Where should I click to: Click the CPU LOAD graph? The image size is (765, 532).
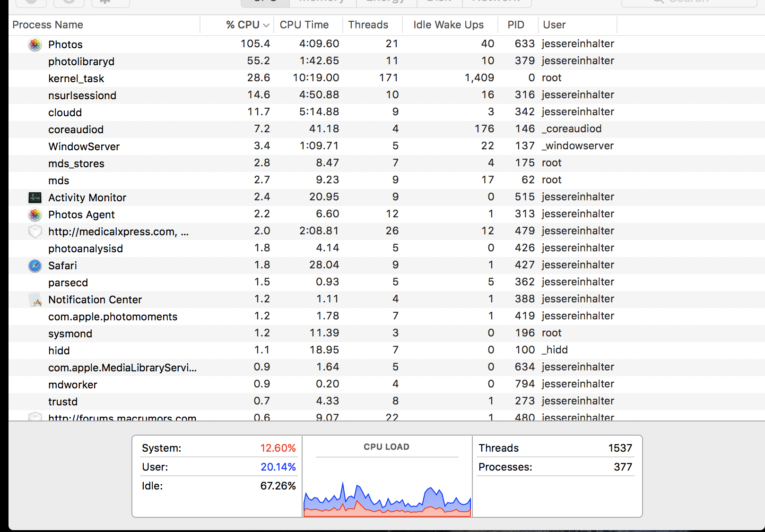tap(387, 498)
